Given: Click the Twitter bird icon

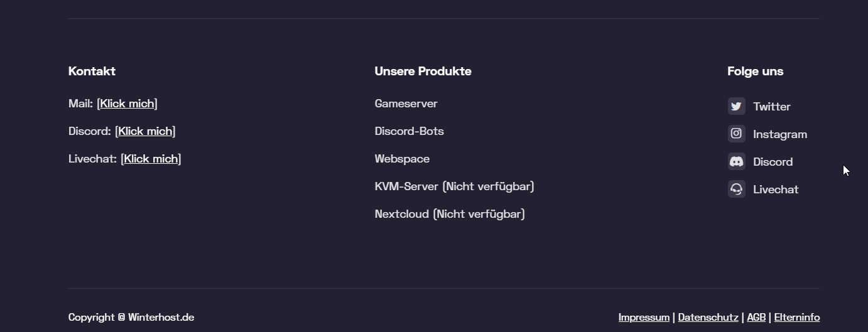Looking at the screenshot, I should pos(736,106).
